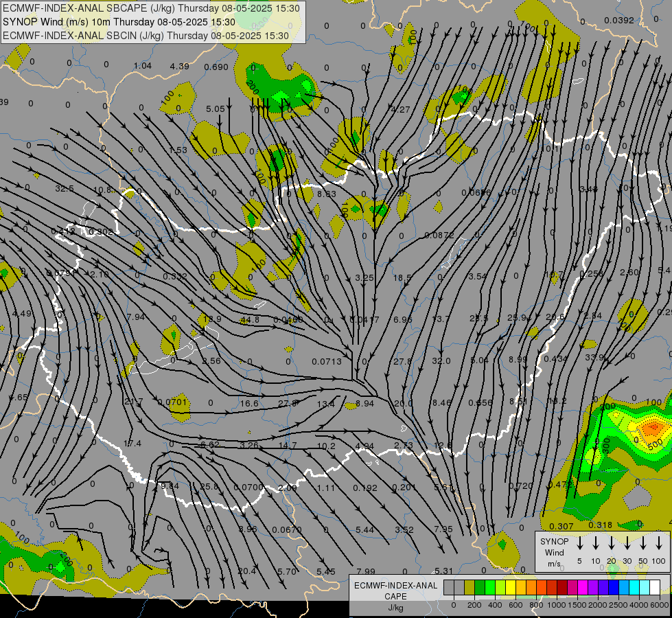This screenshot has width=672, height=618.
Task: Click the map value 7.94
Action: 136,317
